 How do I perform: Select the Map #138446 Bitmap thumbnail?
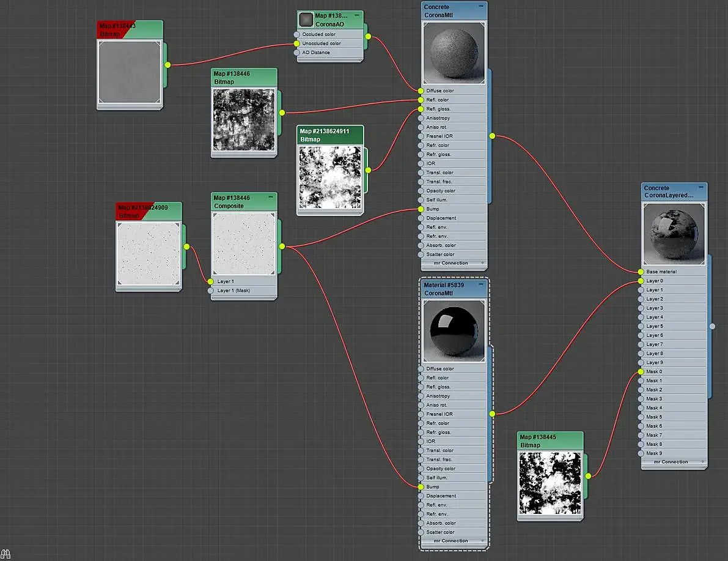point(244,119)
